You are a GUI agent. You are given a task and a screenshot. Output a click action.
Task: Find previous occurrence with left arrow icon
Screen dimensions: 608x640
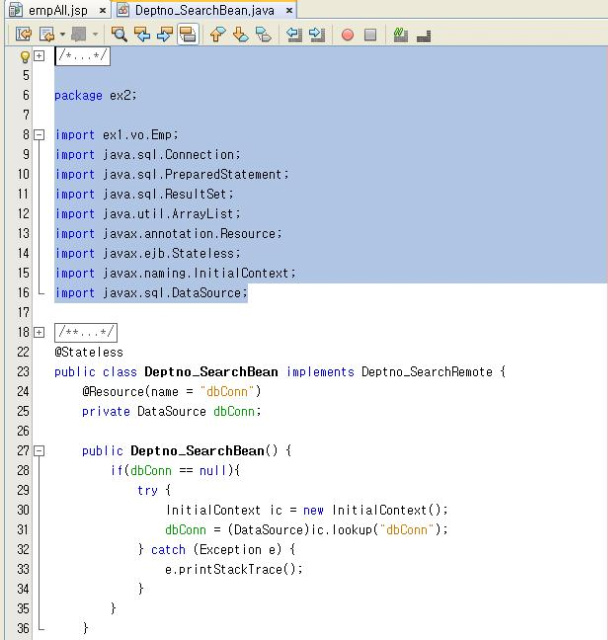coord(142,35)
